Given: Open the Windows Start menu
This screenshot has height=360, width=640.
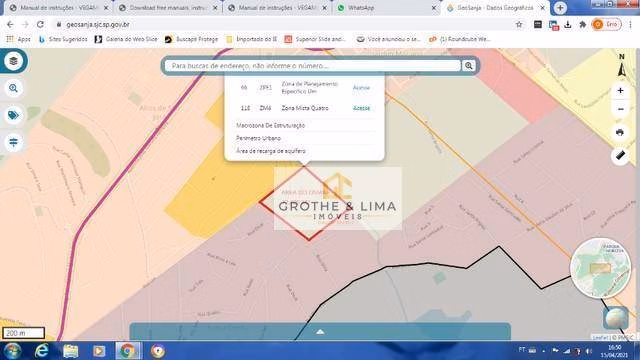Looking at the screenshot, I should 12,351.
